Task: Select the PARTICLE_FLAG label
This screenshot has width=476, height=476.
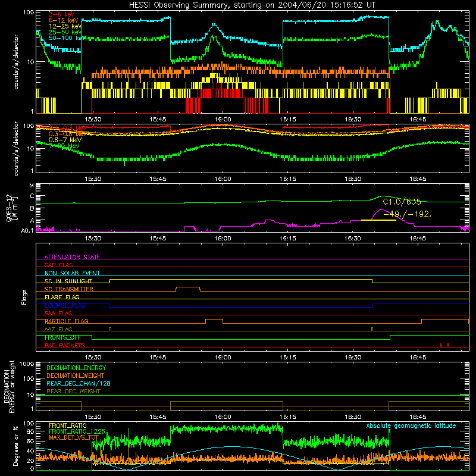Action: point(67,321)
